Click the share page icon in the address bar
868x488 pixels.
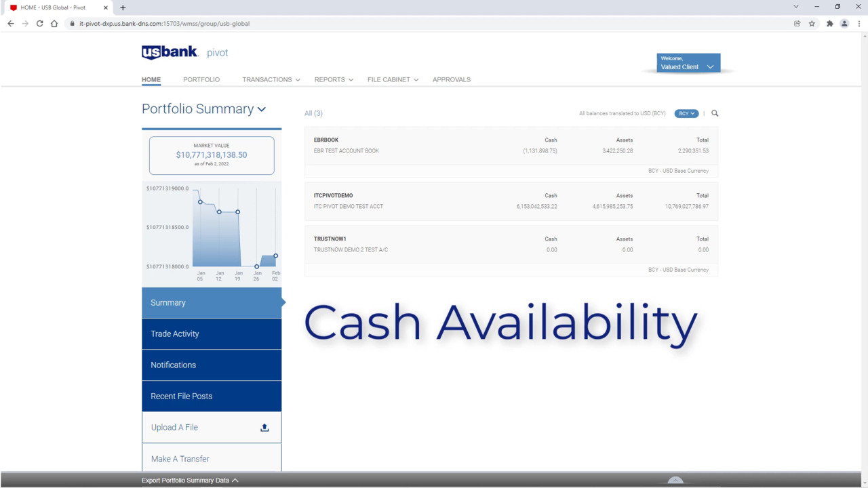click(x=797, y=24)
